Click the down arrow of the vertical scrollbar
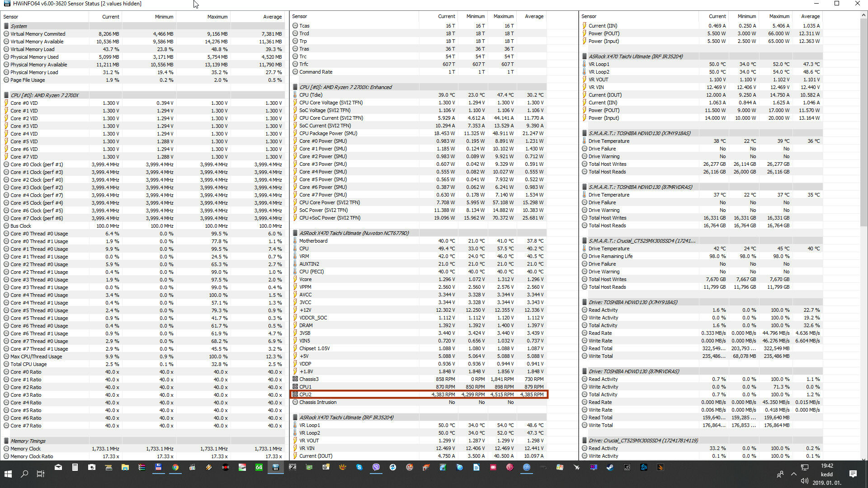This screenshot has height=488, width=868. pos(863,459)
